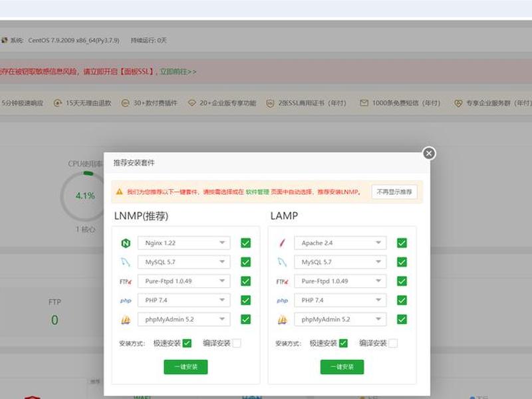Click the LAMP heading

pos(284,215)
